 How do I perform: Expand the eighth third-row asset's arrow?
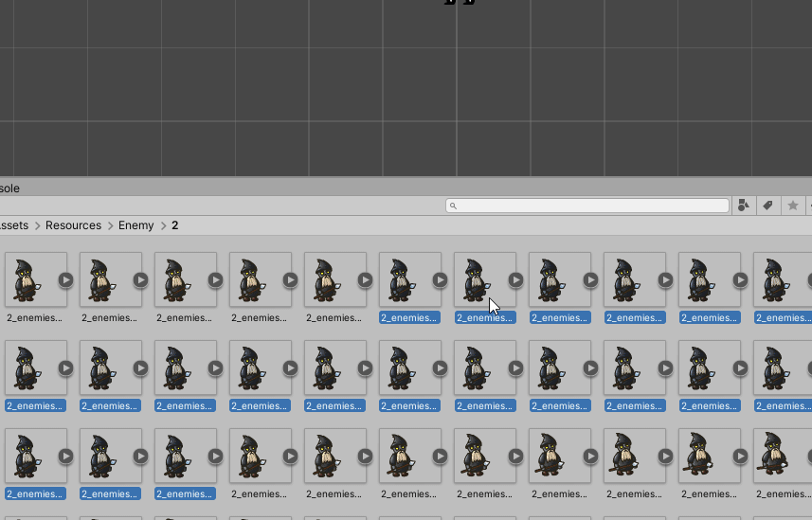[590, 456]
